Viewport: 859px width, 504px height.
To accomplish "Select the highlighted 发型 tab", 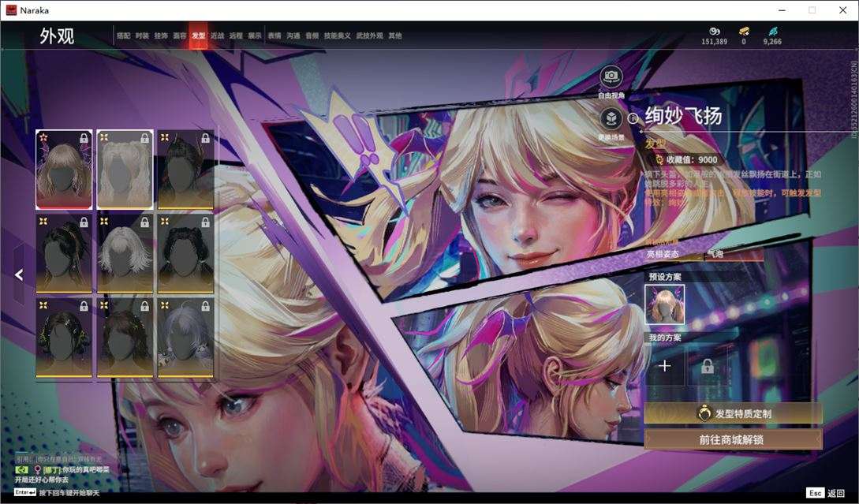I will [198, 35].
